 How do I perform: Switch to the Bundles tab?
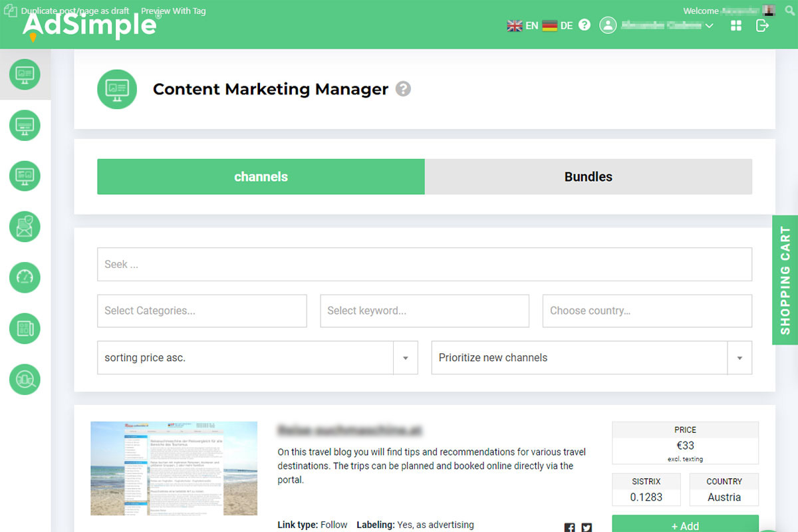[x=588, y=177]
